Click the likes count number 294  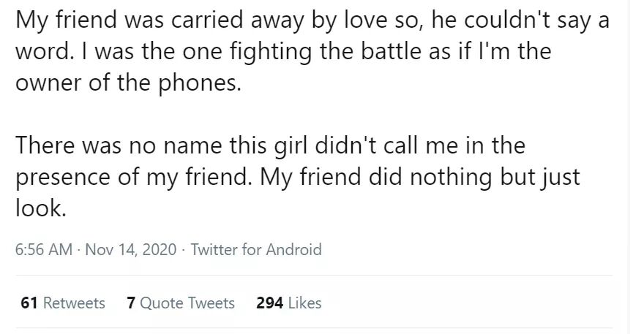(x=269, y=303)
